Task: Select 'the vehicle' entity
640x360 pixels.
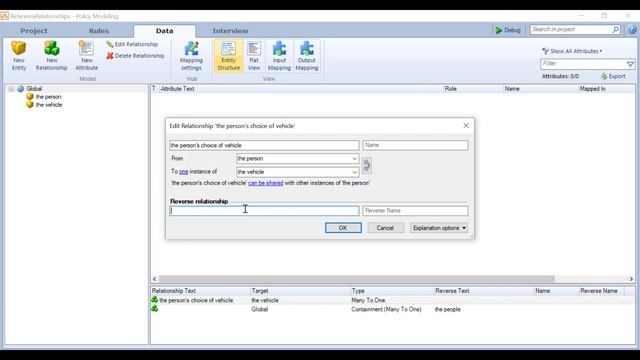Action: [49, 105]
